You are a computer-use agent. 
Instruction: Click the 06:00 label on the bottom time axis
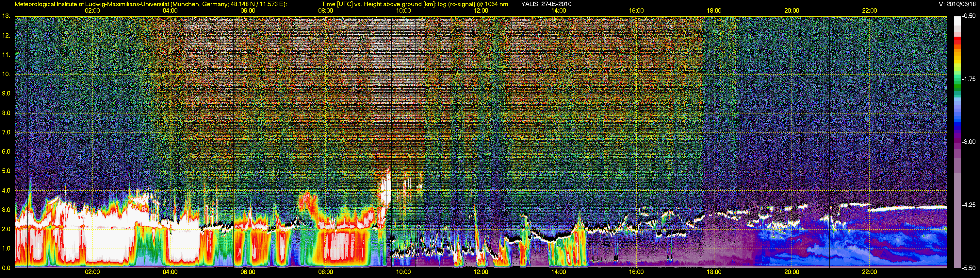(248, 272)
